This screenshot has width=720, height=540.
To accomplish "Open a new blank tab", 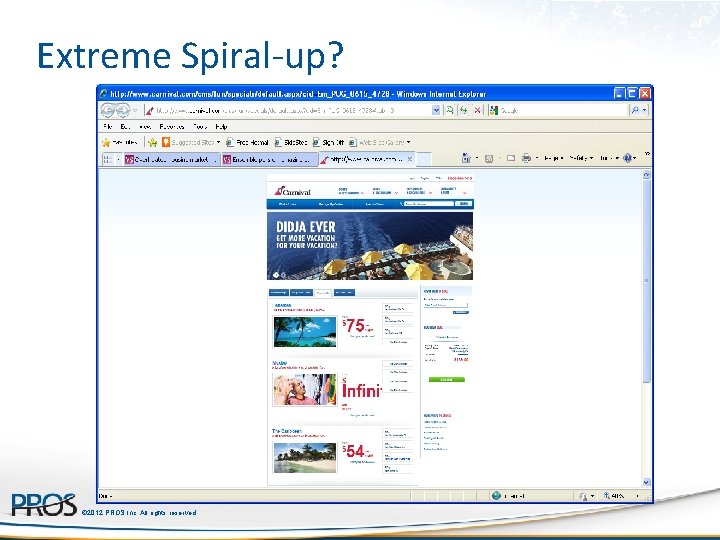I will 424,159.
